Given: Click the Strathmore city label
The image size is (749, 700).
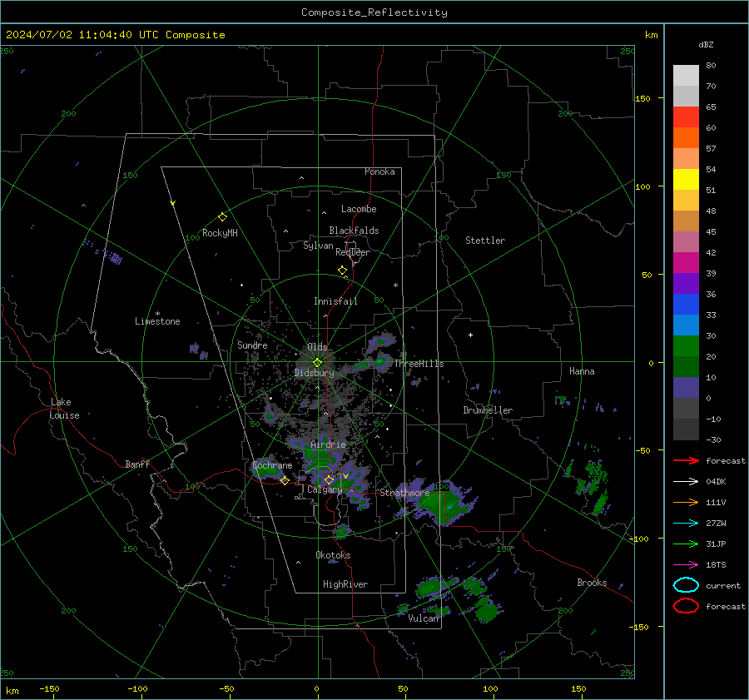Looking at the screenshot, I should tap(404, 493).
